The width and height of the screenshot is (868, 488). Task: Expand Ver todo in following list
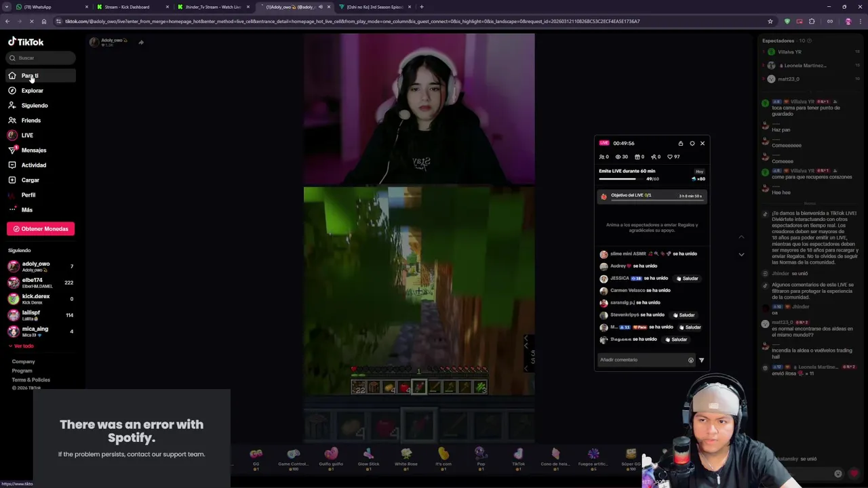(21, 346)
